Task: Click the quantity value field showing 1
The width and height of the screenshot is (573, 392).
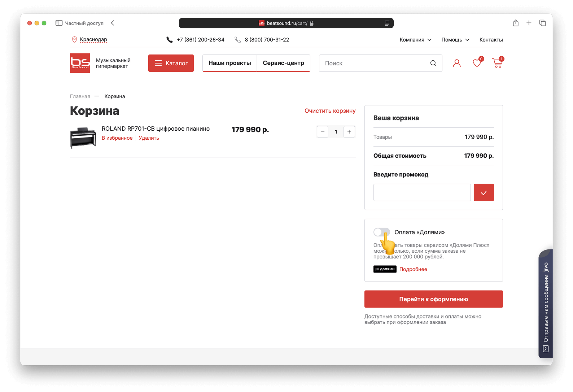Action: click(336, 132)
